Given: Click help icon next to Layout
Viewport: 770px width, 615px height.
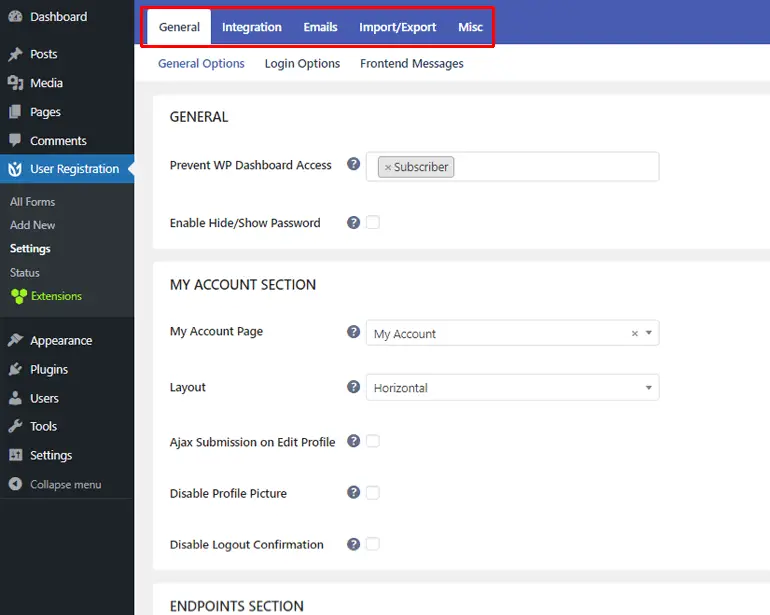Looking at the screenshot, I should [353, 387].
